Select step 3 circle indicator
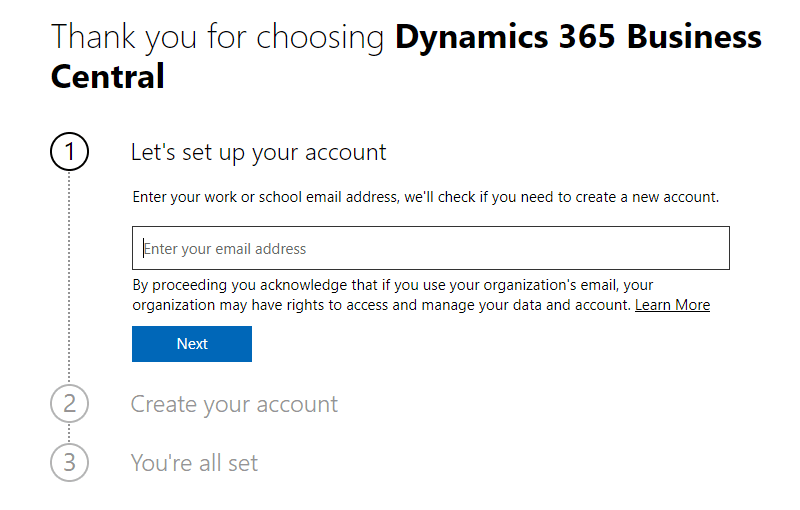This screenshot has width=800, height=510. click(69, 463)
